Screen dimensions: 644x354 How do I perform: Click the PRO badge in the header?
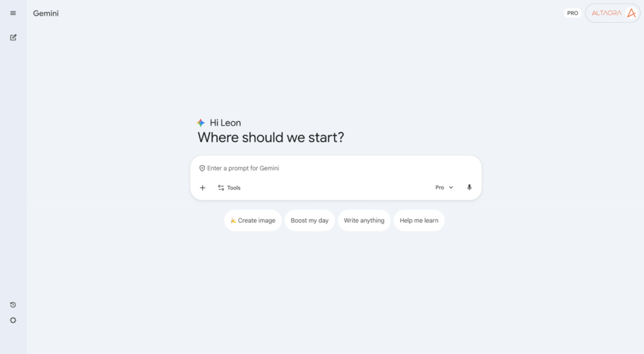coord(572,13)
